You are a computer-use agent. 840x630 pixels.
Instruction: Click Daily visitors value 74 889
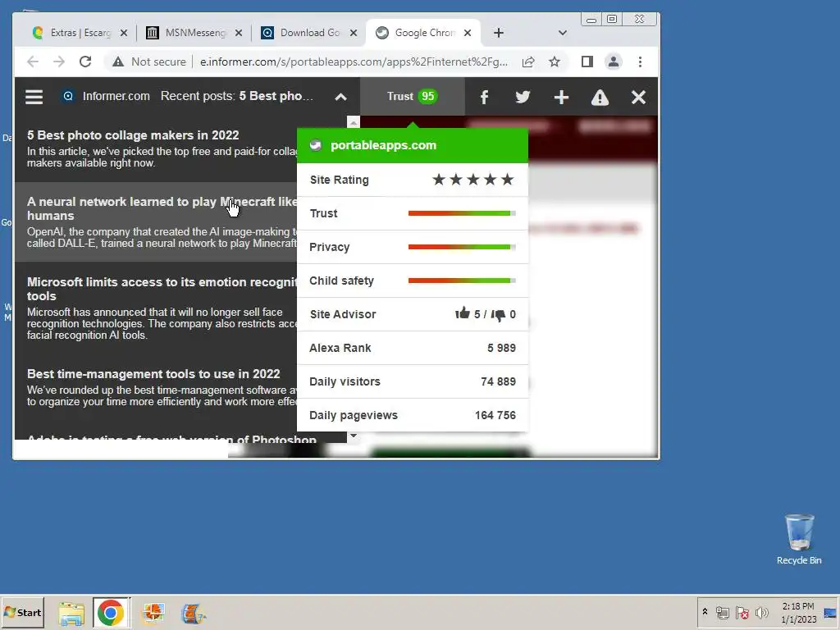click(498, 381)
